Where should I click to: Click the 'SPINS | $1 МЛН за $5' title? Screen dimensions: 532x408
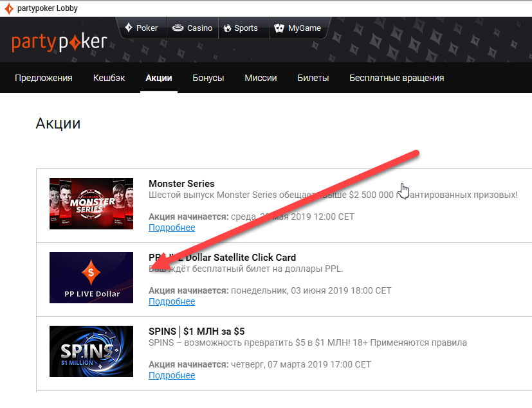196,332
